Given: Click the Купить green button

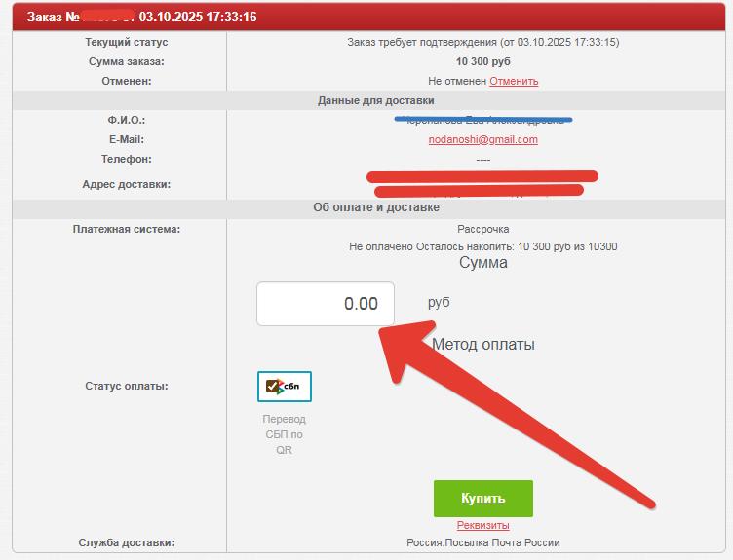Looking at the screenshot, I should [482, 498].
